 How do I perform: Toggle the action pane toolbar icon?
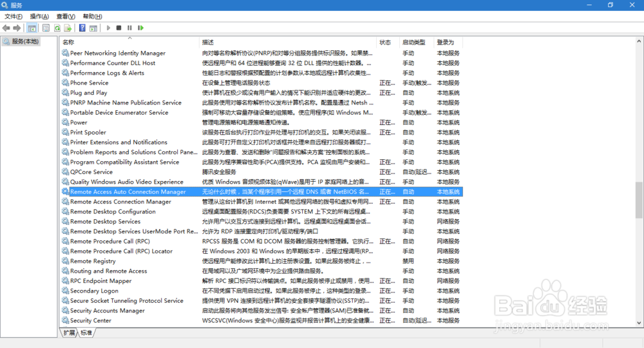[x=93, y=28]
